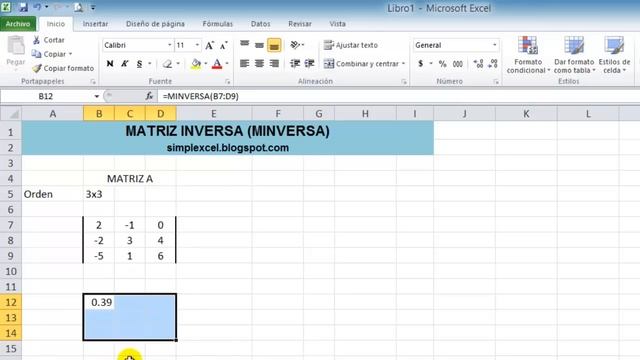The width and height of the screenshot is (640, 360).
Task: Align cell text left
Action: [x=244, y=64]
